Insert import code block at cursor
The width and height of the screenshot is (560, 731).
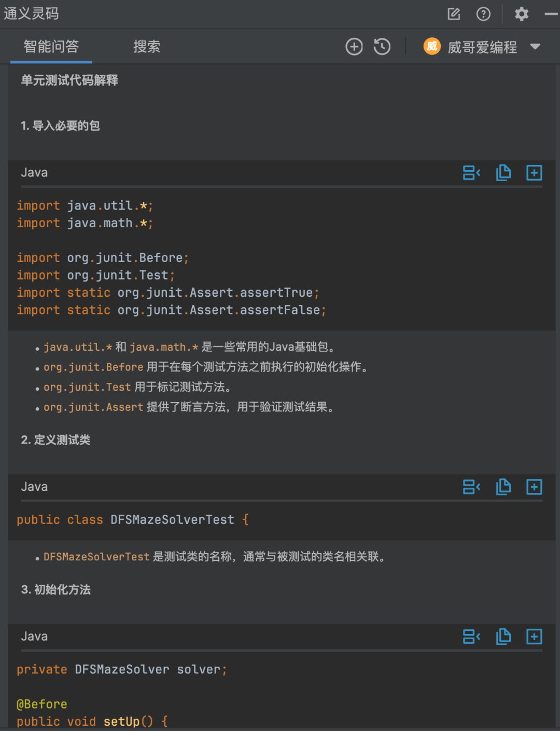471,173
